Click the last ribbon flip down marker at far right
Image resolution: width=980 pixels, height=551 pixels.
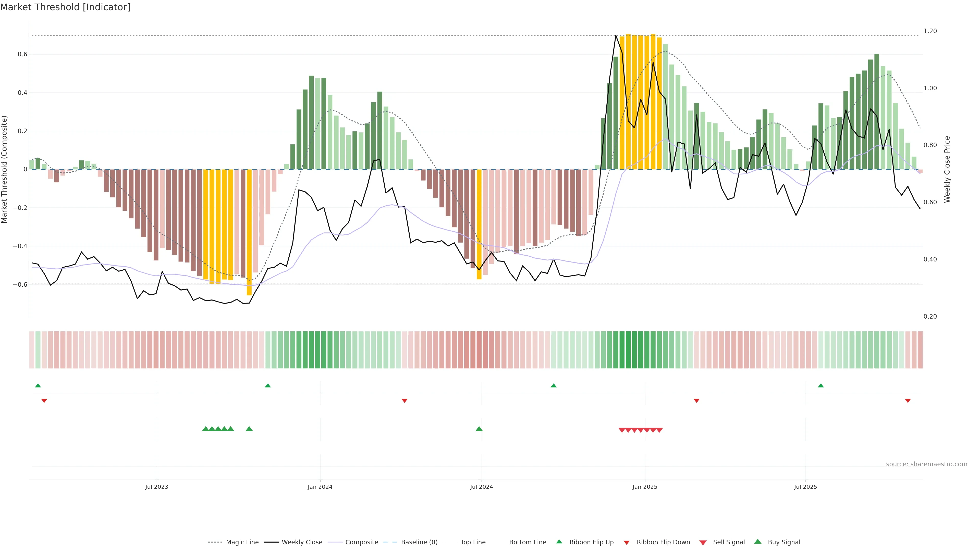point(908,401)
